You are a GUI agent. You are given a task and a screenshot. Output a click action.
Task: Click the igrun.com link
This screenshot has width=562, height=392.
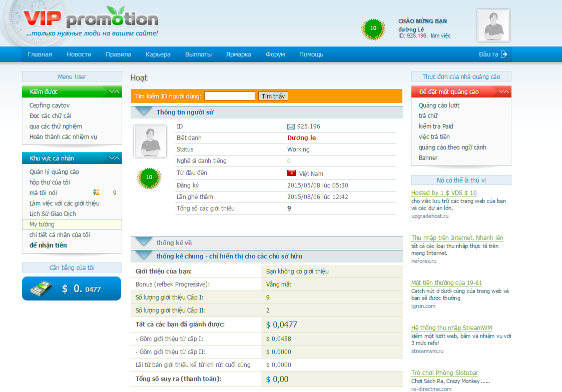point(423,306)
